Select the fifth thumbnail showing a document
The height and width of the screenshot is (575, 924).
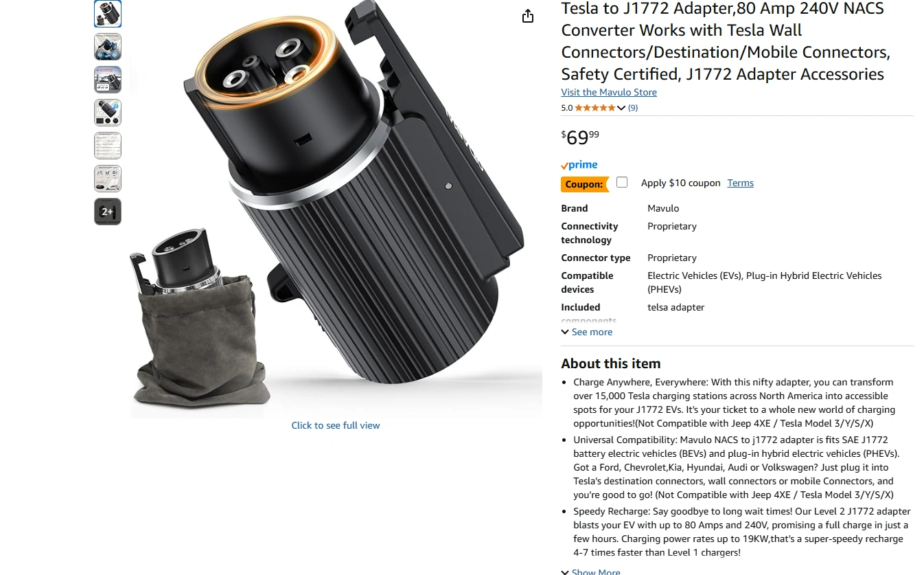108,146
